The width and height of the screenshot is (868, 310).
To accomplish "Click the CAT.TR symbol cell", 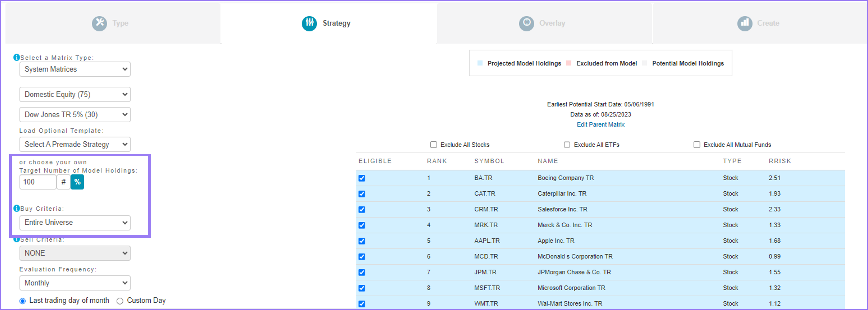I will pos(485,194).
